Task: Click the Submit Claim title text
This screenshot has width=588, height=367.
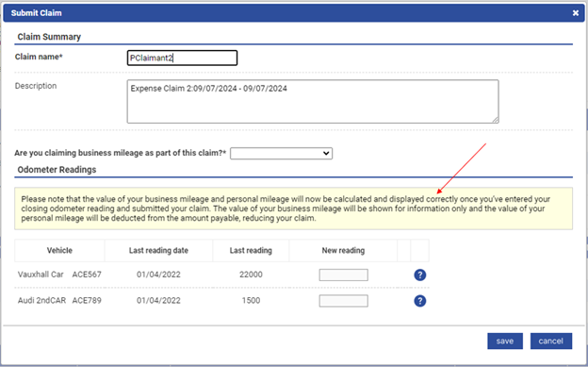Action: pos(37,13)
